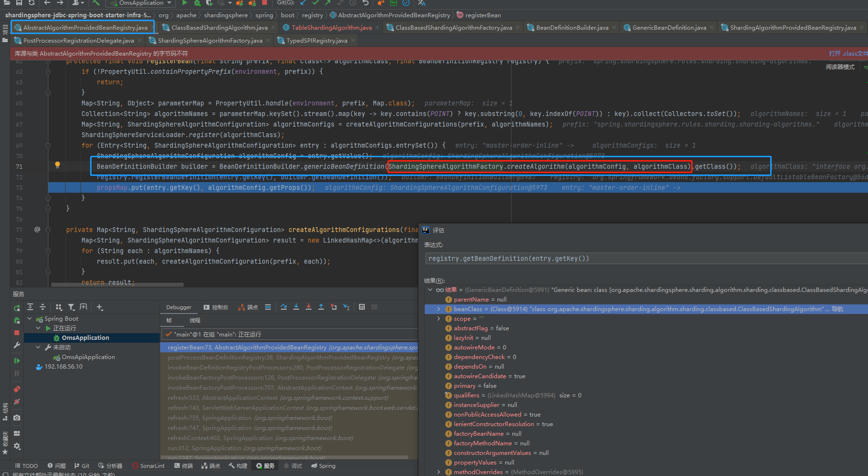The height and width of the screenshot is (476, 868).
Task: Click the filter icon in Services toolbar
Action: click(x=71, y=307)
